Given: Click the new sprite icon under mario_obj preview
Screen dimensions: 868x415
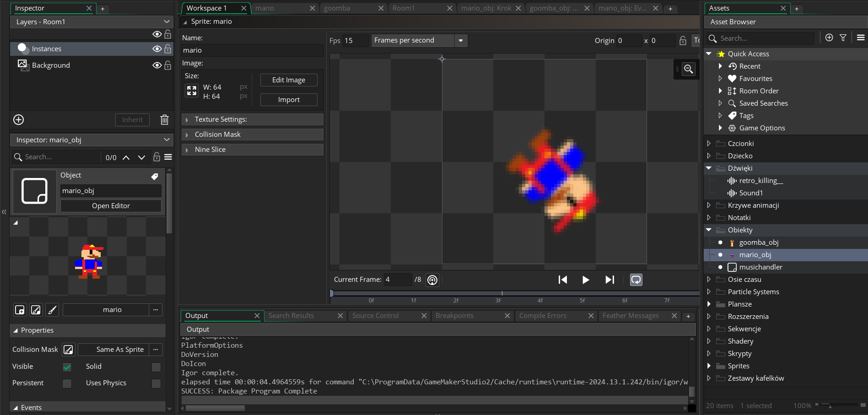Looking at the screenshot, I should tap(20, 310).
